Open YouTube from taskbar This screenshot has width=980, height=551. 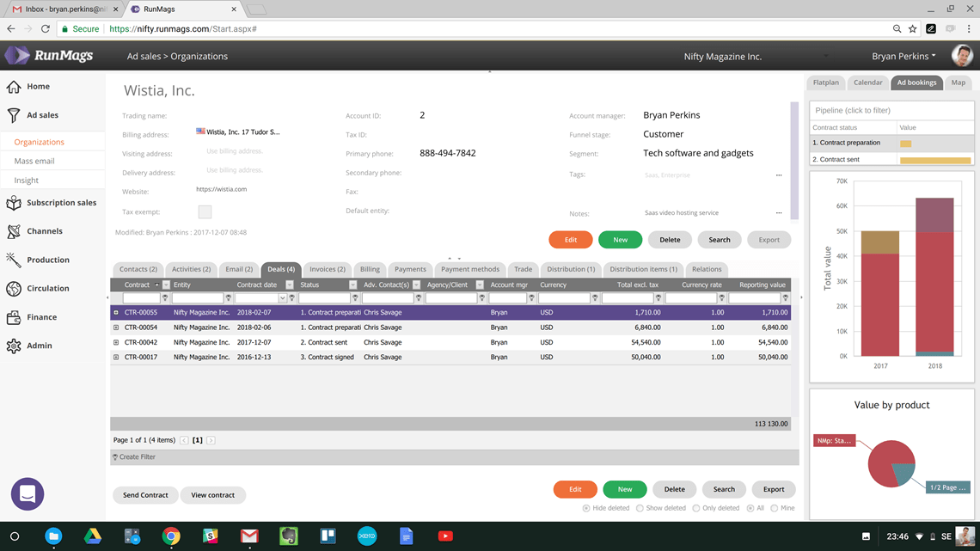click(445, 536)
